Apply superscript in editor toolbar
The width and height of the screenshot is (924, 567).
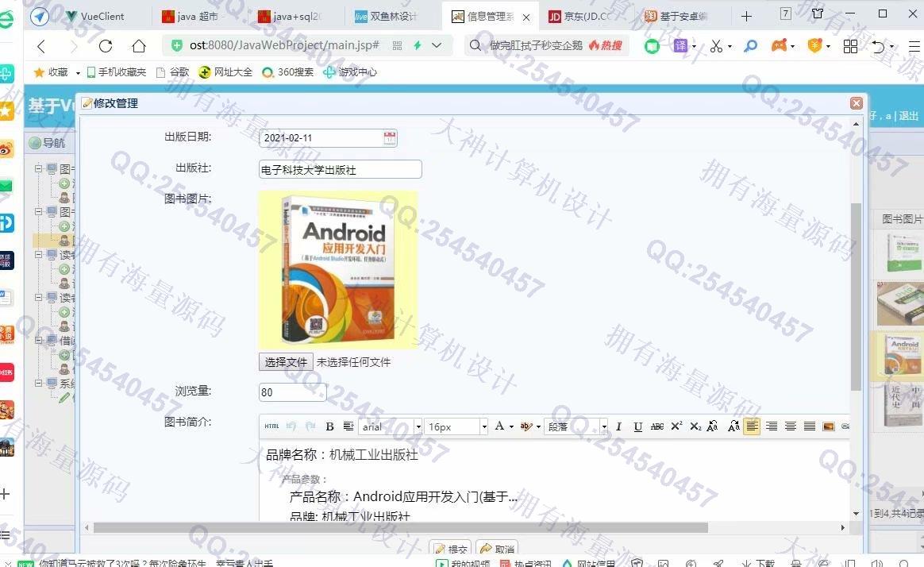coord(676,426)
